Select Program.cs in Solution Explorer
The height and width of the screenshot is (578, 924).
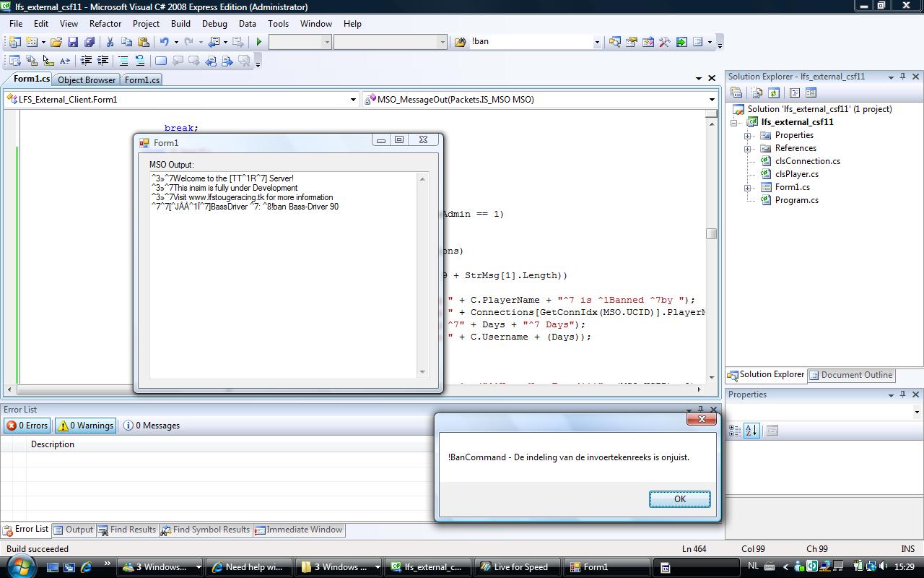(x=796, y=200)
